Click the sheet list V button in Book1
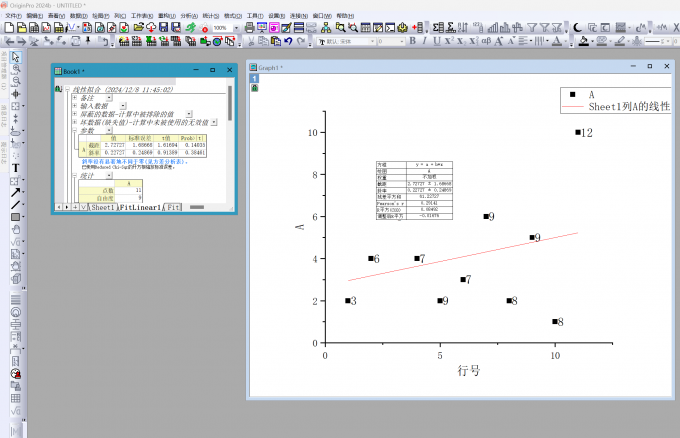The image size is (680, 438). [83, 207]
